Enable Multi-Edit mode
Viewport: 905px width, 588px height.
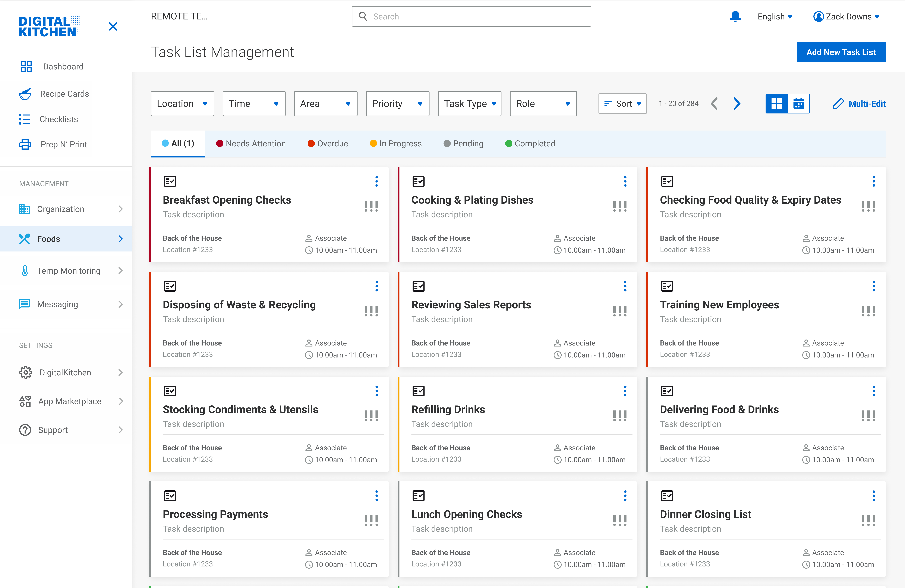click(x=859, y=103)
